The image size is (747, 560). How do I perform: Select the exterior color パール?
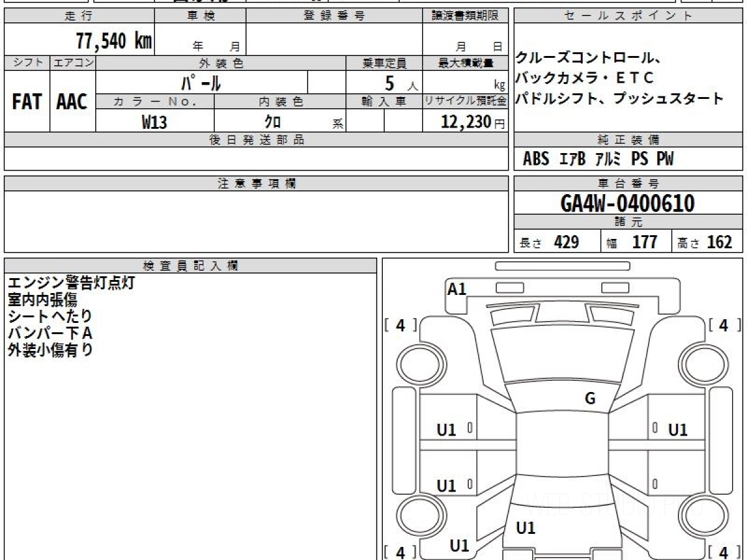click(x=201, y=82)
